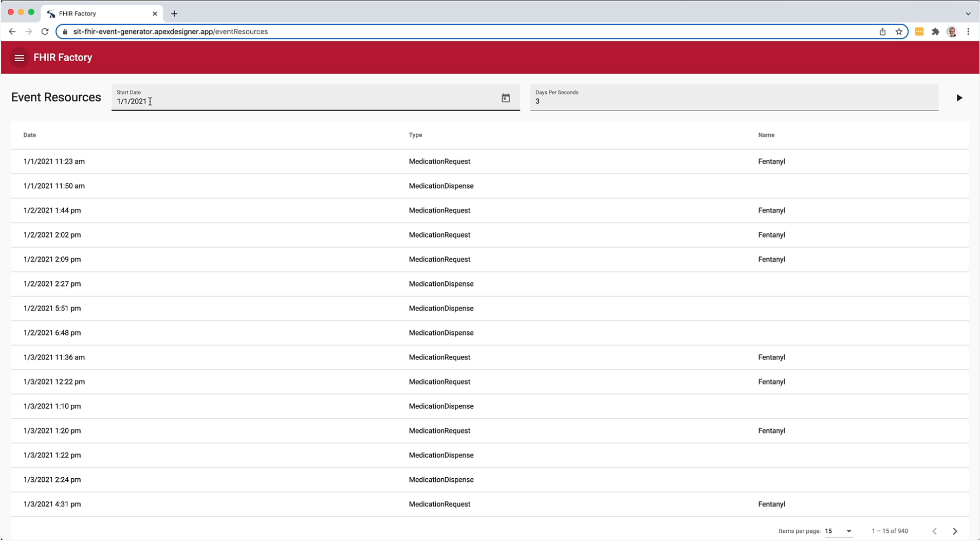Start event playback with the play button
This screenshot has height=541, width=980.
coord(959,98)
